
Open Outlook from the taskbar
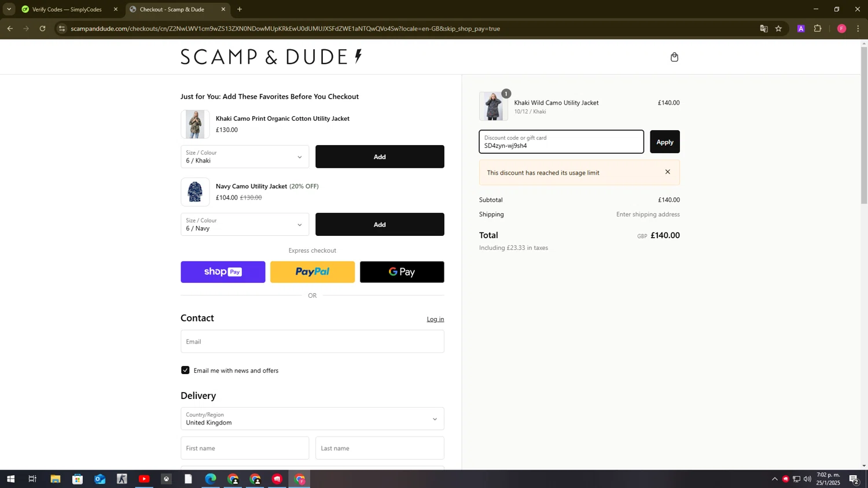[100, 479]
